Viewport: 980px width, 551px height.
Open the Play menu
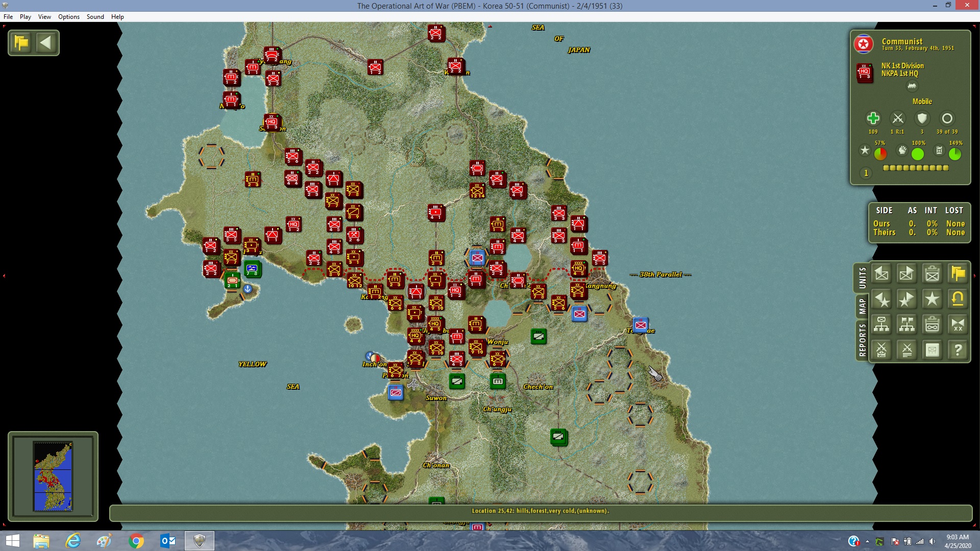tap(26, 17)
